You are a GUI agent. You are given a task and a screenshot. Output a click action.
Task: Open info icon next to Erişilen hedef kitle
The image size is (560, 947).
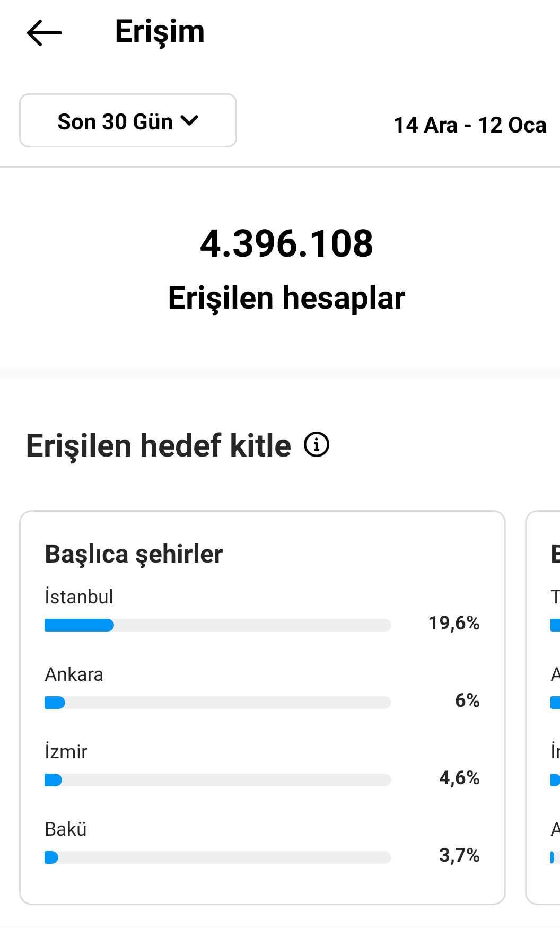(317, 444)
